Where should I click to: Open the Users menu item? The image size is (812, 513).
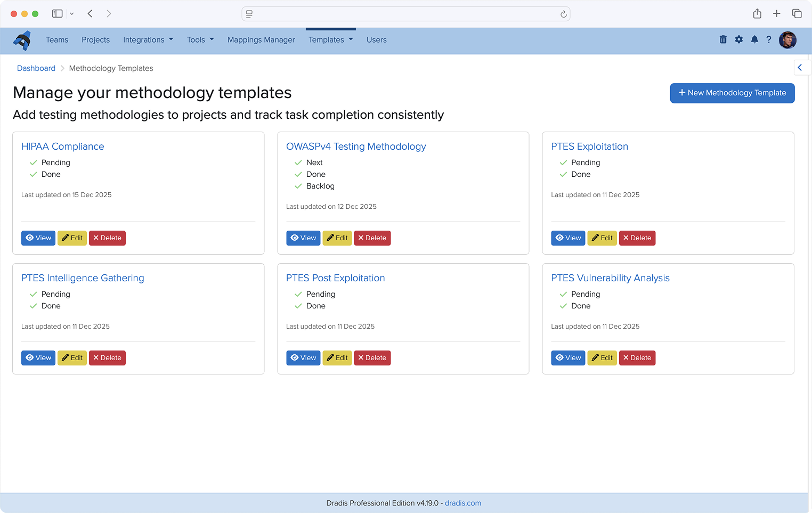click(x=377, y=40)
